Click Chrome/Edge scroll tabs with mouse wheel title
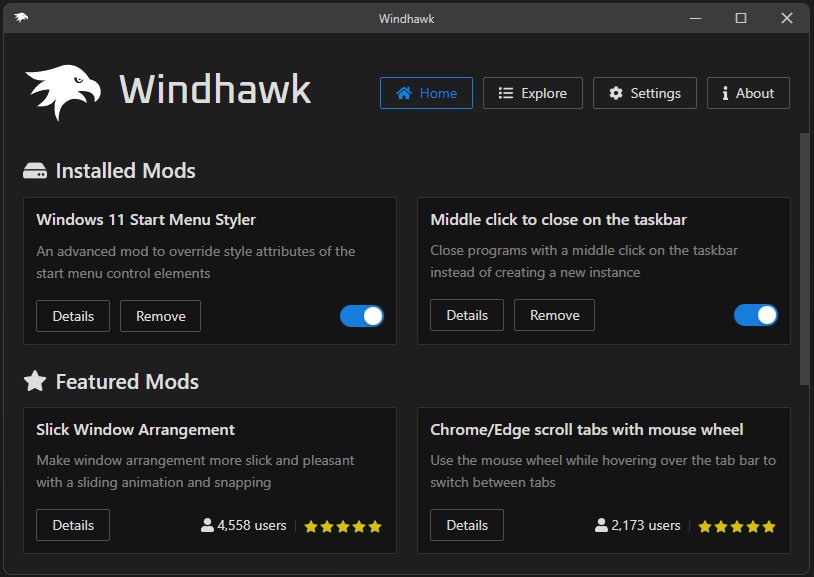 pyautogui.click(x=587, y=430)
